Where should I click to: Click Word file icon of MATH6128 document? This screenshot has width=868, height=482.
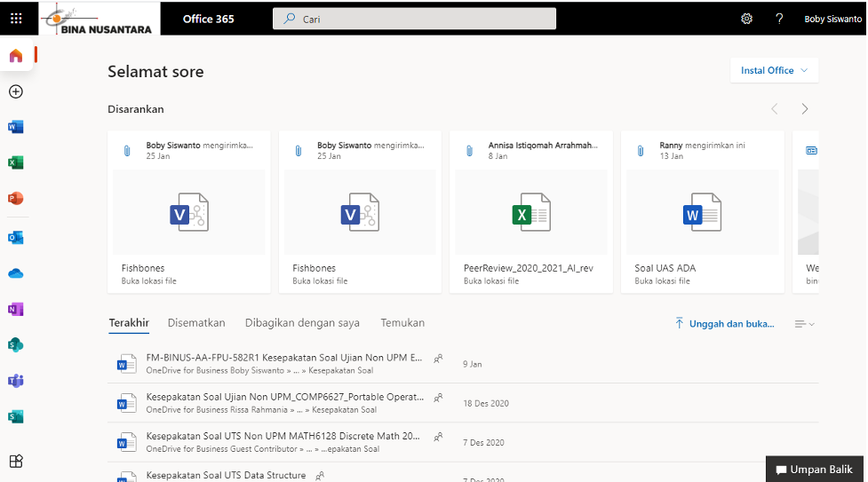pyautogui.click(x=127, y=442)
